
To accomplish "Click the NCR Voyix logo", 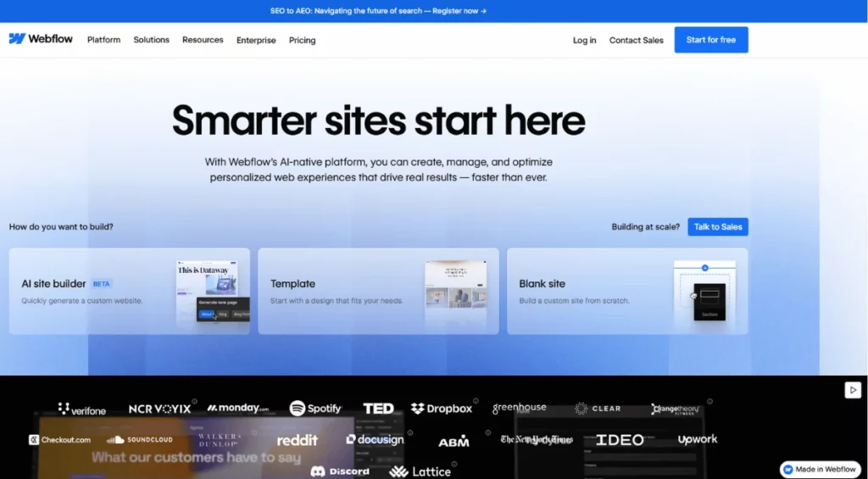I will coord(159,409).
